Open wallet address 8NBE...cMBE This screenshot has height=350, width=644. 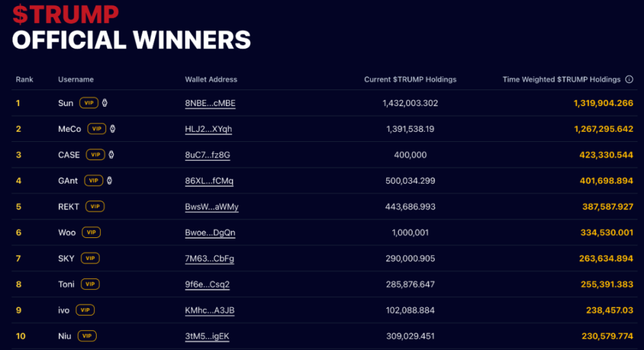[x=210, y=103]
